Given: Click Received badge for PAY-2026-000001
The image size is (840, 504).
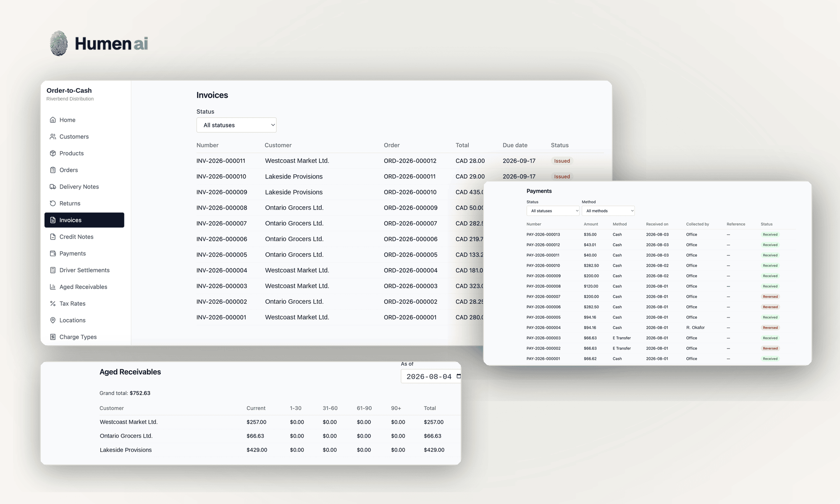Looking at the screenshot, I should click(x=770, y=359).
